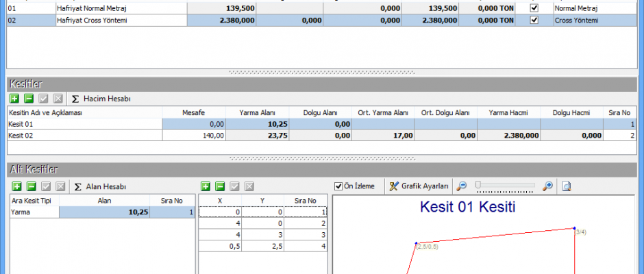This screenshot has width=644, height=274.
Task: Add a coordinate row with the green plus
Action: [x=205, y=186]
